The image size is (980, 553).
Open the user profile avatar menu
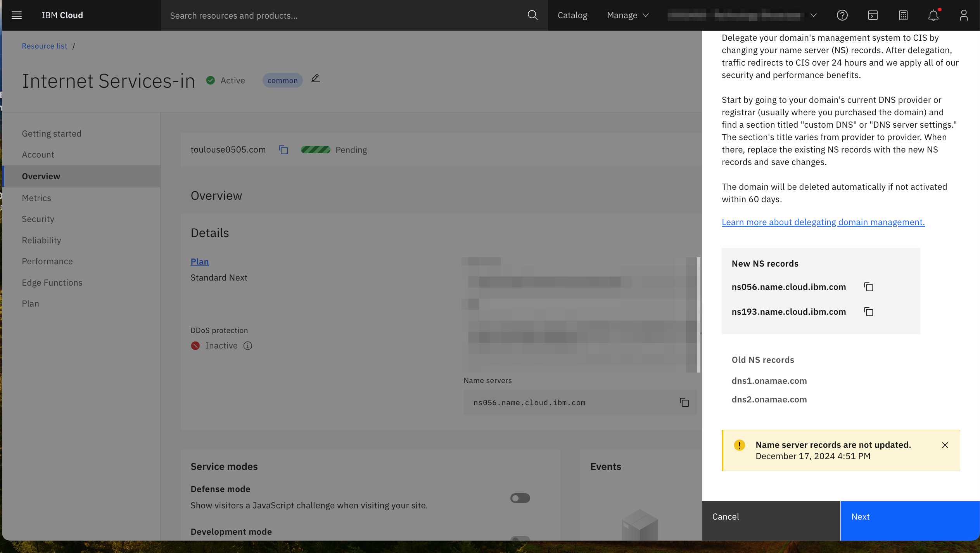click(x=963, y=15)
